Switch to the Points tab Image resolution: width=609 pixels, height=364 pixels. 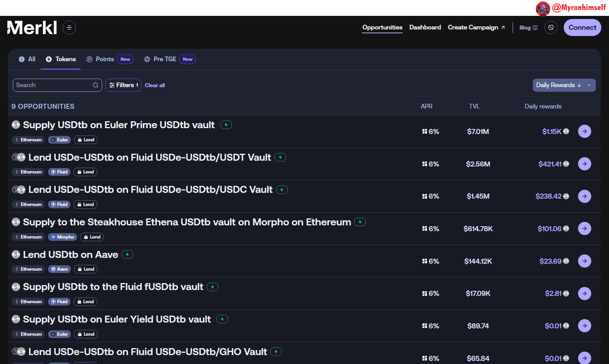pos(110,59)
